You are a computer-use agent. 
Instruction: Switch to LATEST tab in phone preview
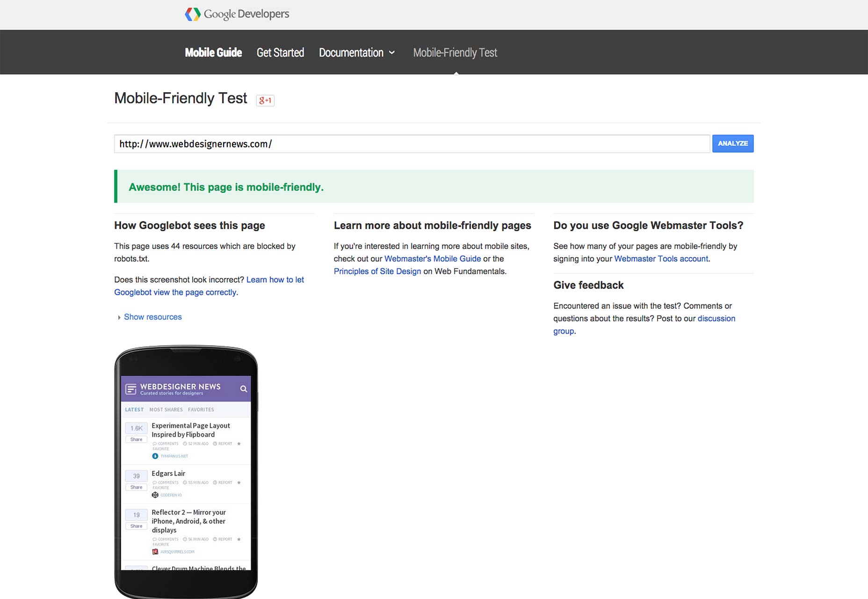(x=134, y=409)
